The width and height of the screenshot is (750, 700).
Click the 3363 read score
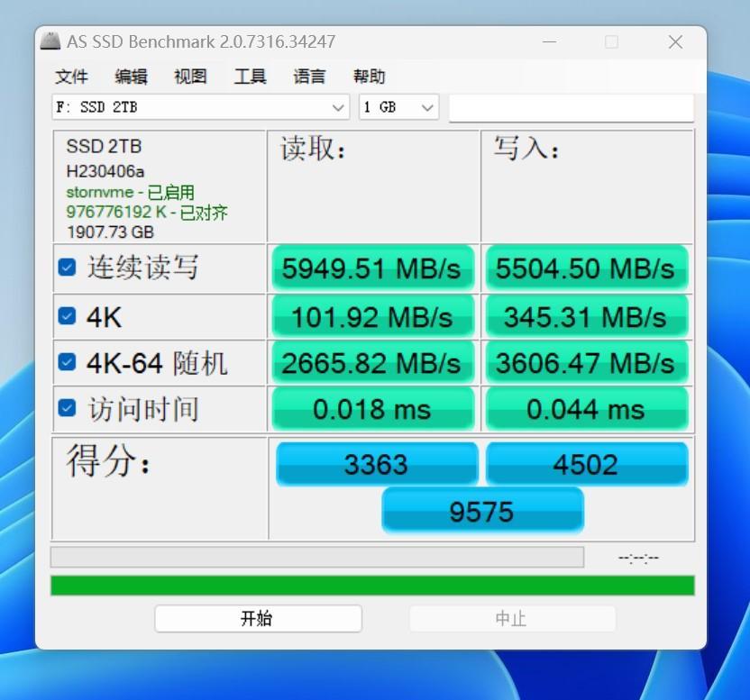tap(377, 464)
